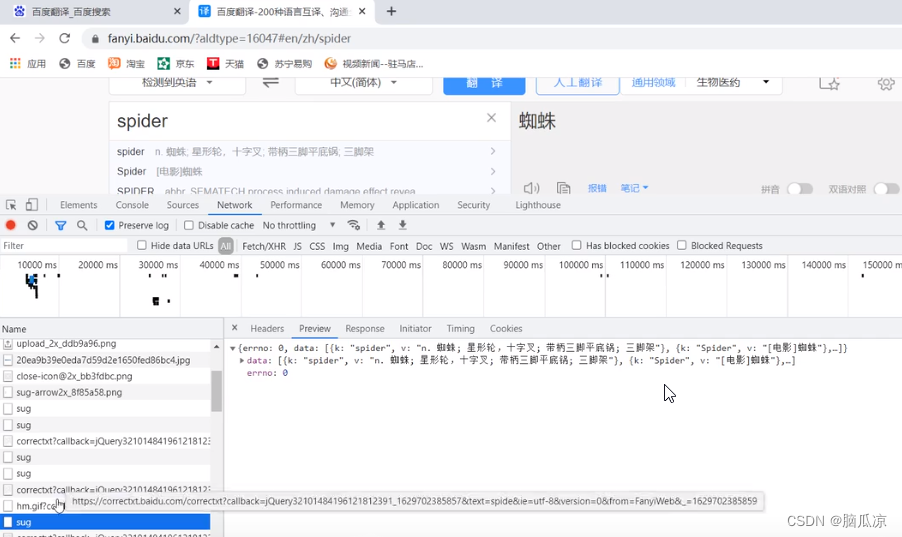Open the Response tab of request

pyautogui.click(x=365, y=328)
